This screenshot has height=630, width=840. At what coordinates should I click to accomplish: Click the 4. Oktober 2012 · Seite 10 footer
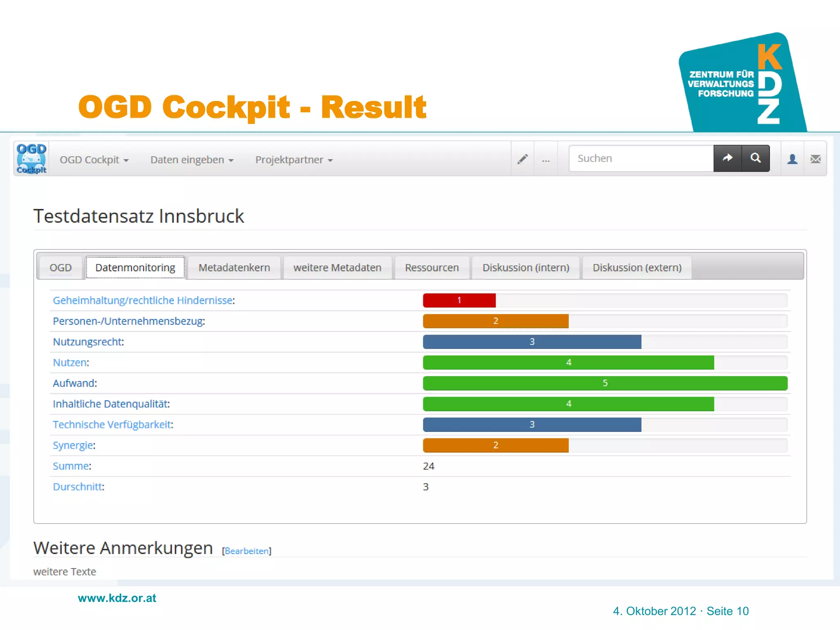pyautogui.click(x=681, y=611)
